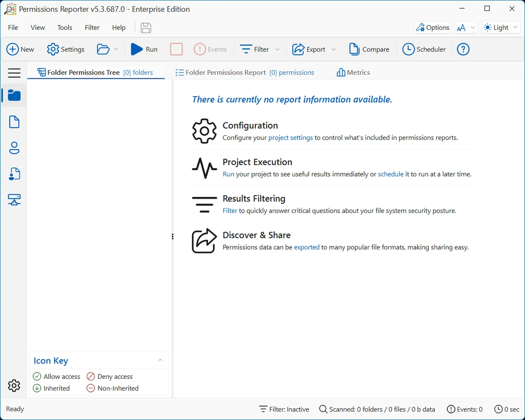Screen dimensions: 525x420
Task: Open the Filter menu in menu bar
Action: click(x=92, y=28)
